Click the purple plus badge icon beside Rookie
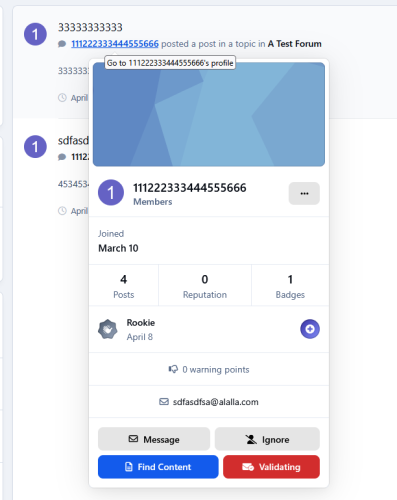This screenshot has width=397, height=500. pyautogui.click(x=310, y=329)
